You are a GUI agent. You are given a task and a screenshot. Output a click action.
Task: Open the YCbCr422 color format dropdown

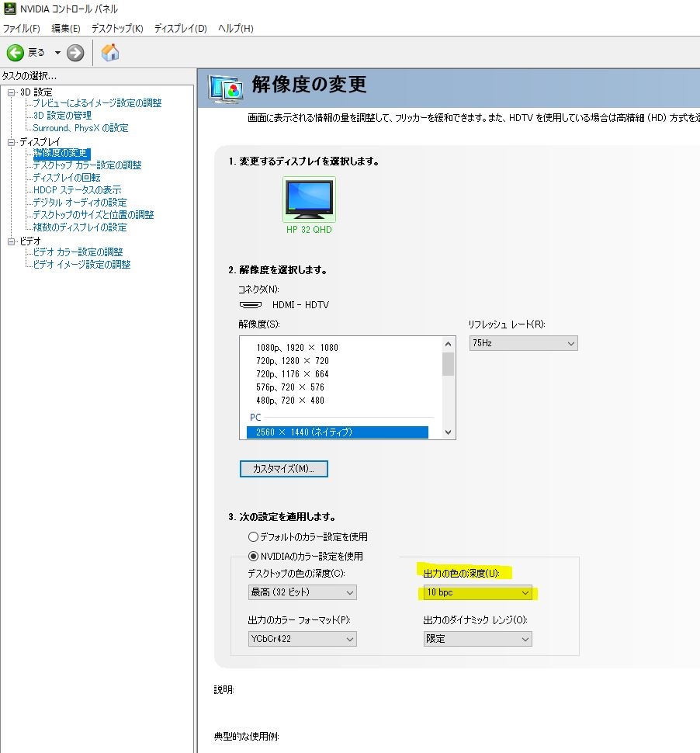[302, 639]
